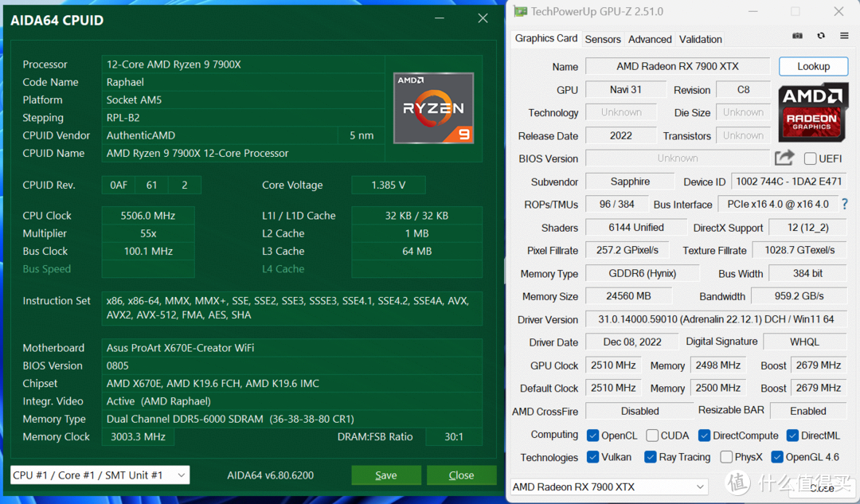Image resolution: width=860 pixels, height=504 pixels.
Task: Click the CPU Clock value 5506.0 MHz
Action: (x=148, y=216)
